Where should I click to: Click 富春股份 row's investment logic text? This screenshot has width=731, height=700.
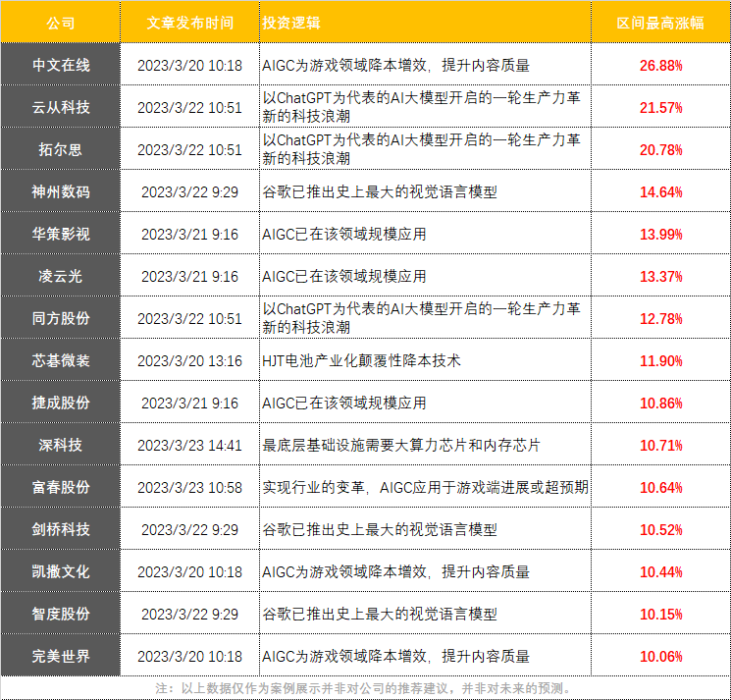pos(425,487)
